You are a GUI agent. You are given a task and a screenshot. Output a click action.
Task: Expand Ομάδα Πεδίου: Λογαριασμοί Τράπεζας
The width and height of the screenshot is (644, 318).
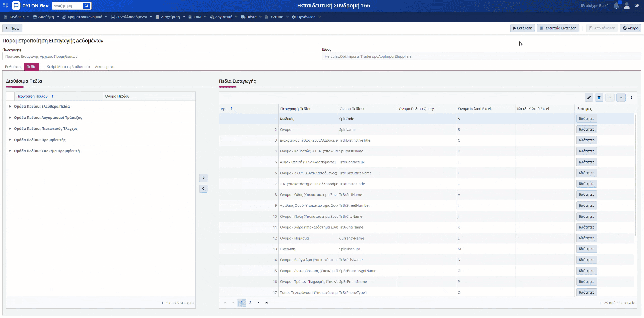[x=10, y=118]
